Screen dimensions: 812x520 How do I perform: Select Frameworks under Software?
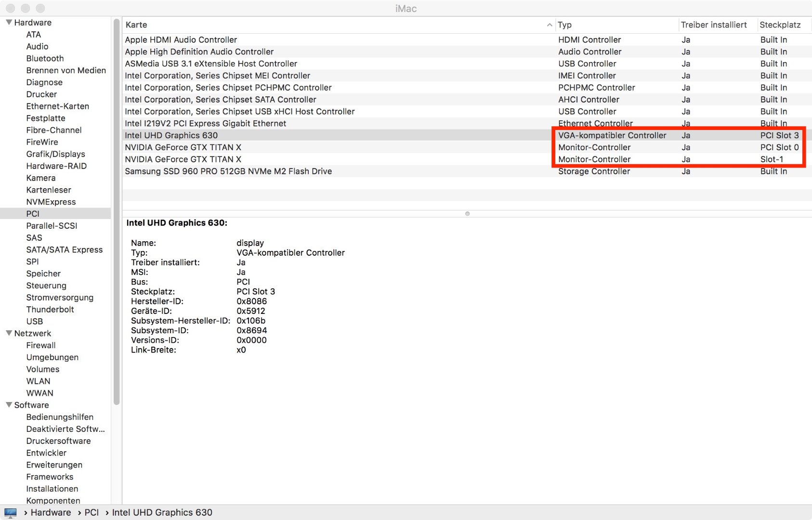[x=50, y=477]
